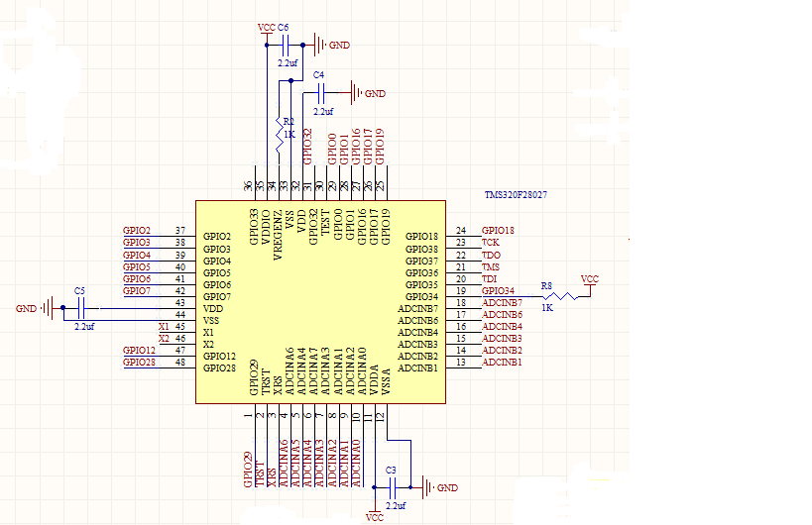
Task: Click the red GPIO5 net label
Action: pos(137,266)
